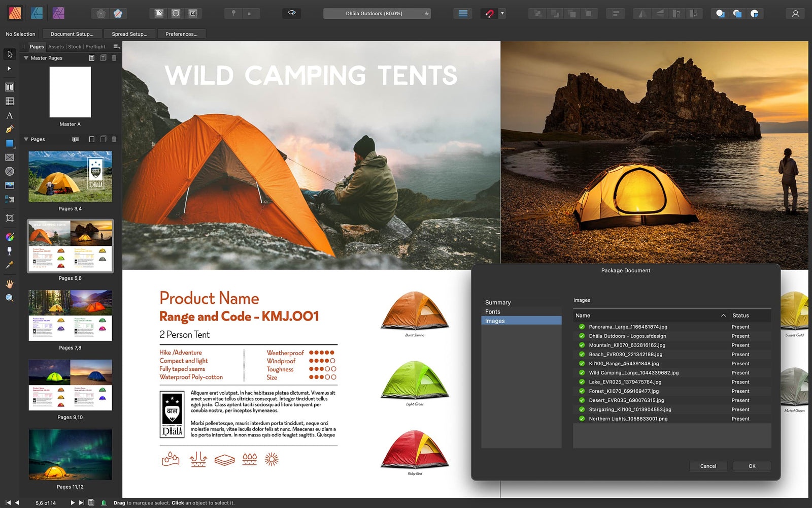Pick the Picture Frame Rectangle tool
812x508 pixels.
click(10, 157)
